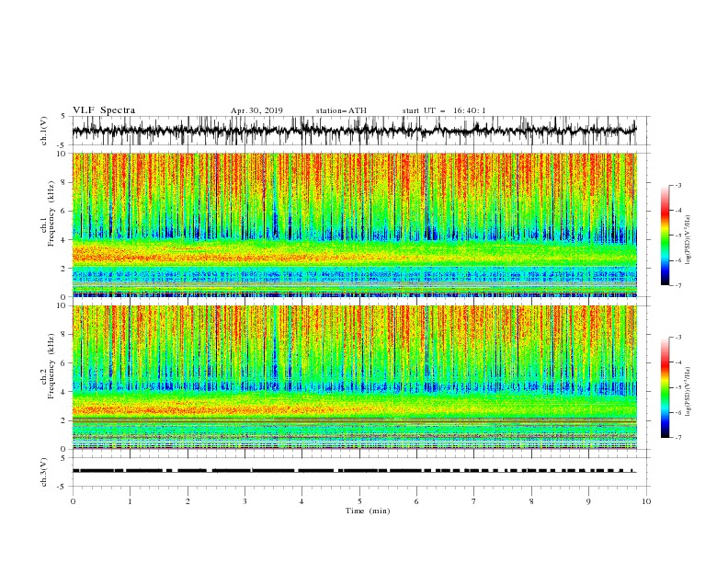
Task: Click the 'station=ATH' label
Action: click(x=341, y=110)
